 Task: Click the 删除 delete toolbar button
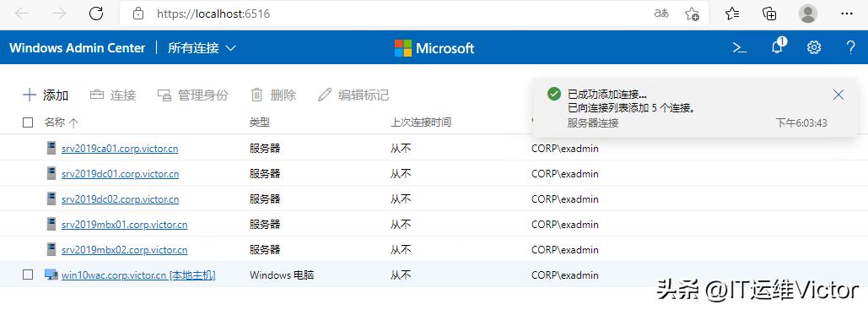(273, 95)
